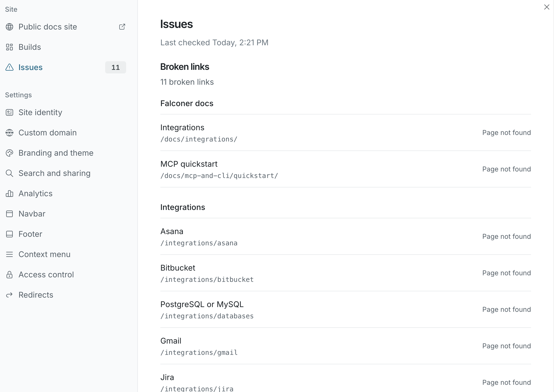Close the settings panel with the X

pos(547,7)
